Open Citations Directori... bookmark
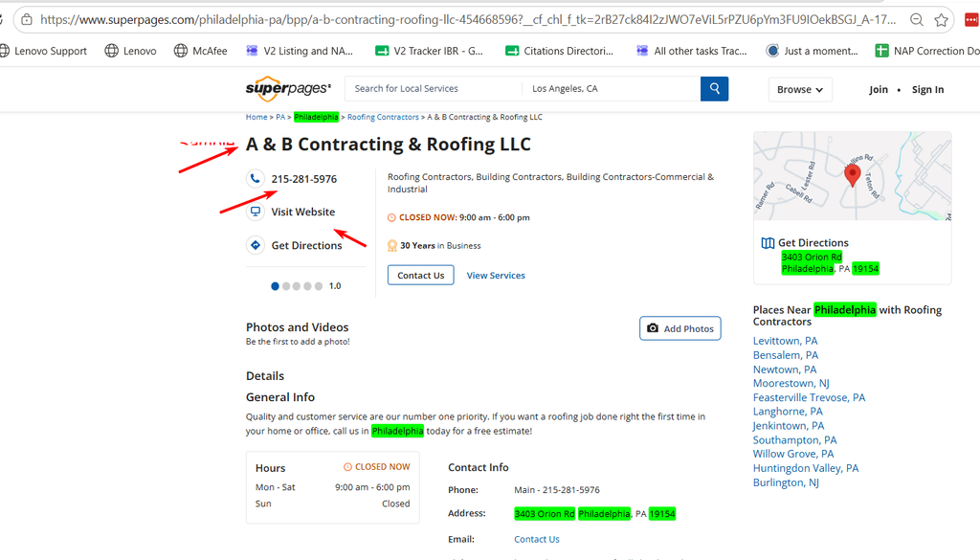This screenshot has width=980, height=560. (559, 51)
